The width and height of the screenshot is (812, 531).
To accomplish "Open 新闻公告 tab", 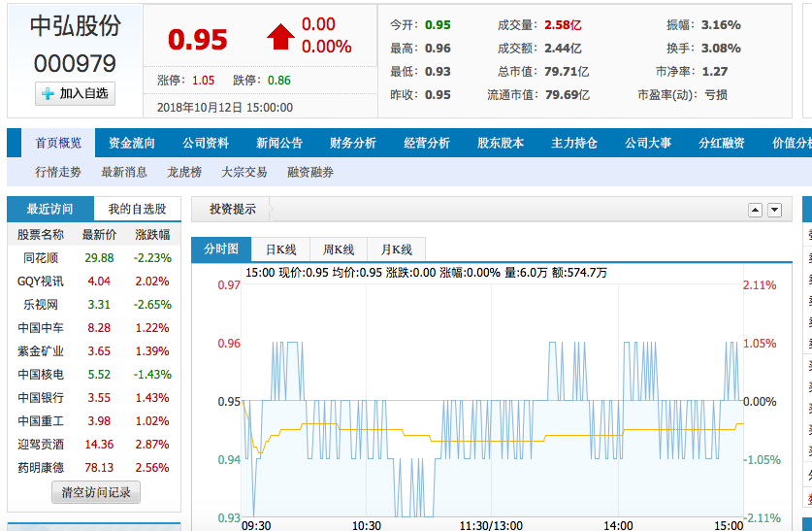I will (x=279, y=143).
